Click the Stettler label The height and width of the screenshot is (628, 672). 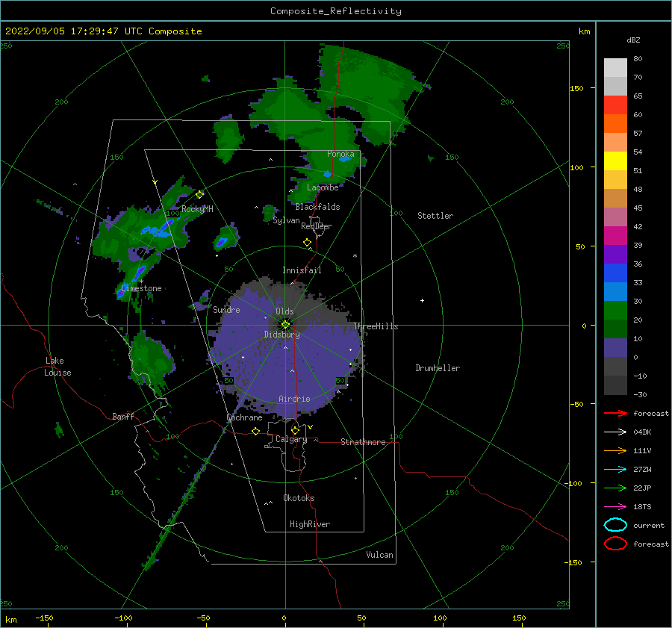coord(435,216)
